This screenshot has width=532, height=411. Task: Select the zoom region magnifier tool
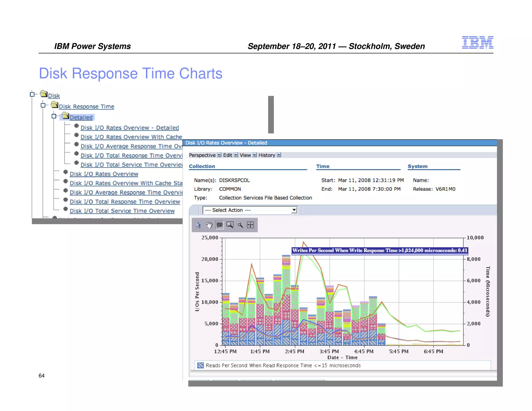tap(230, 225)
